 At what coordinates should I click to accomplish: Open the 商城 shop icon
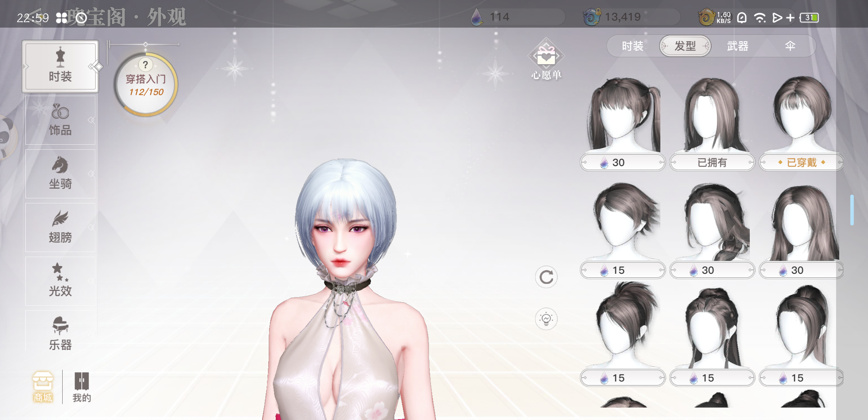(x=43, y=387)
